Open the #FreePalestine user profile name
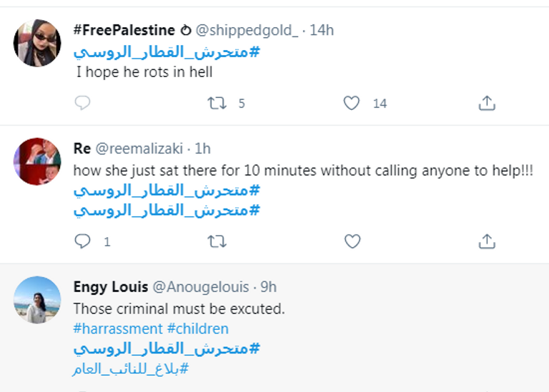Viewport: 549px width, 392px height. coord(124,30)
